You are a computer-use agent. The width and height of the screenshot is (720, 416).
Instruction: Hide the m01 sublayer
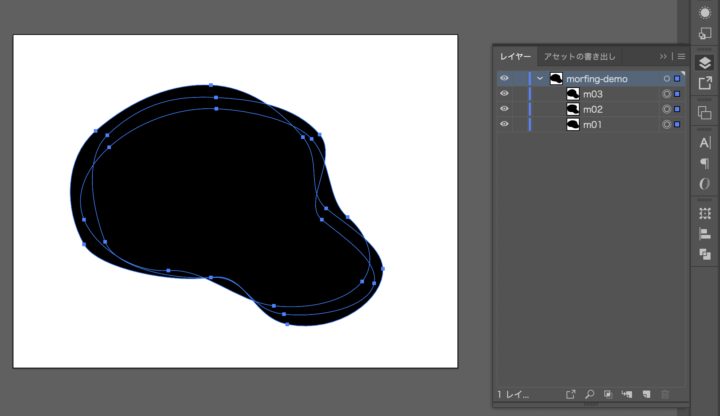[504, 124]
